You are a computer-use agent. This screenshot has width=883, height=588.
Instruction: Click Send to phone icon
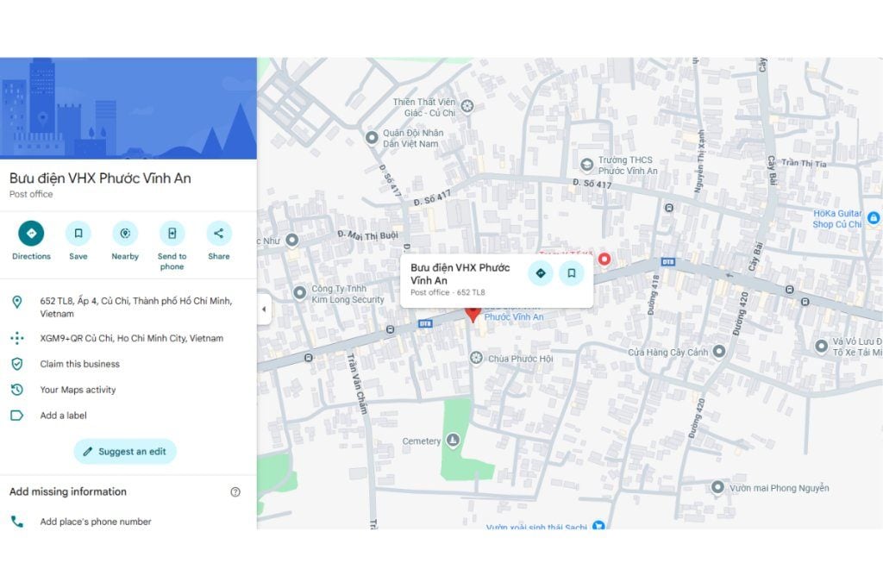pos(172,234)
